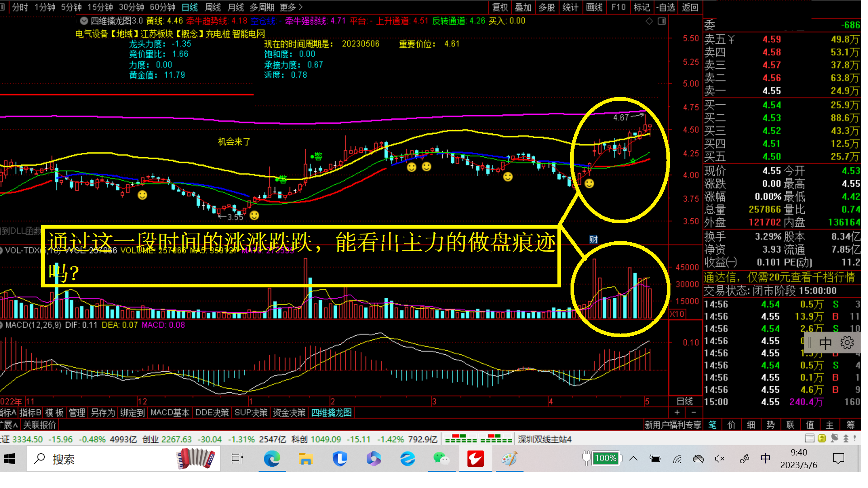Open the list icon in status bar
868x488 pixels.
point(810,438)
